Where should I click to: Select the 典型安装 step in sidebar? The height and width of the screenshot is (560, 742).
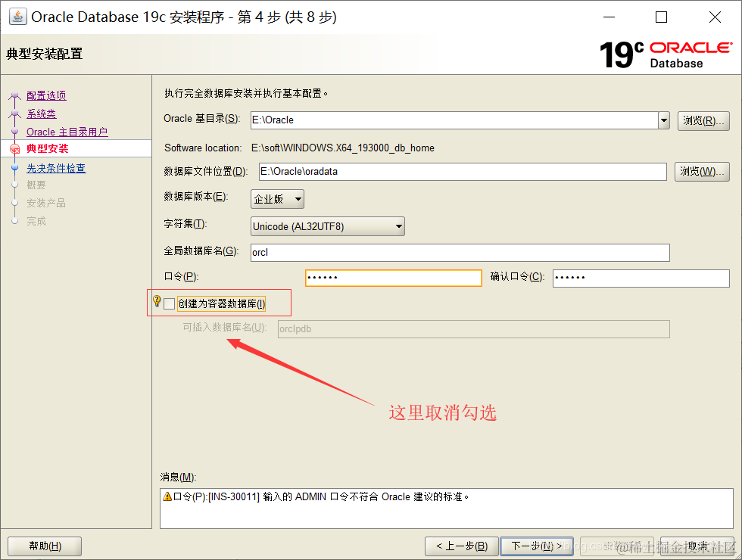47,148
